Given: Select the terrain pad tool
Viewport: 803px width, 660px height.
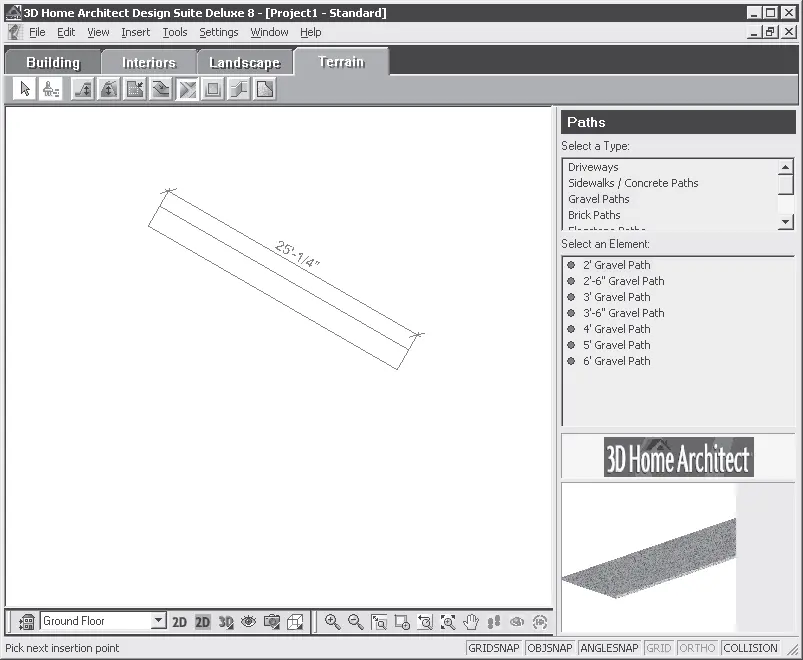Looking at the screenshot, I should point(213,89).
